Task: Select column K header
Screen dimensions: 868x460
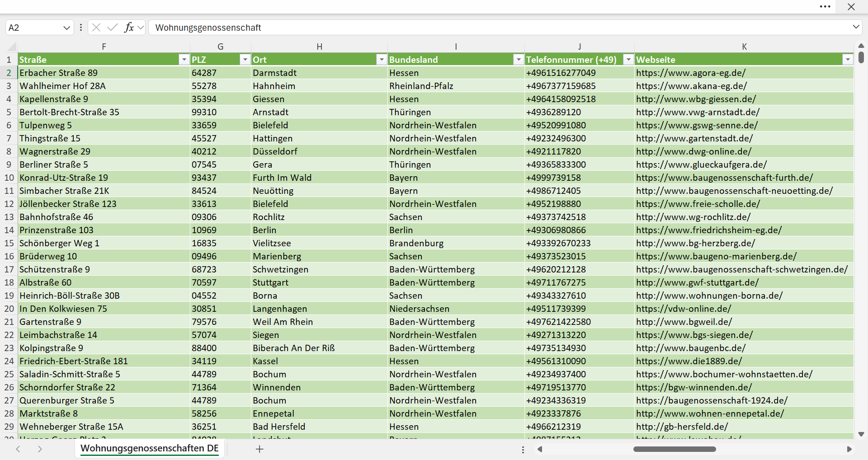Action: 744,47
